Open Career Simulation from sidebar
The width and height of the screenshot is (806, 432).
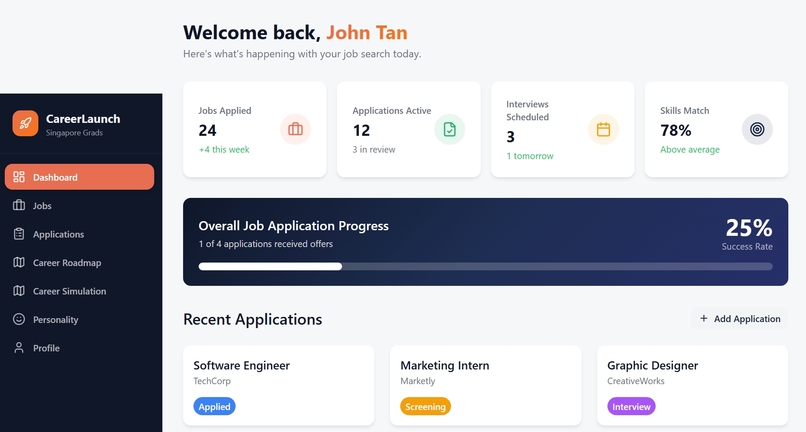pos(79,291)
